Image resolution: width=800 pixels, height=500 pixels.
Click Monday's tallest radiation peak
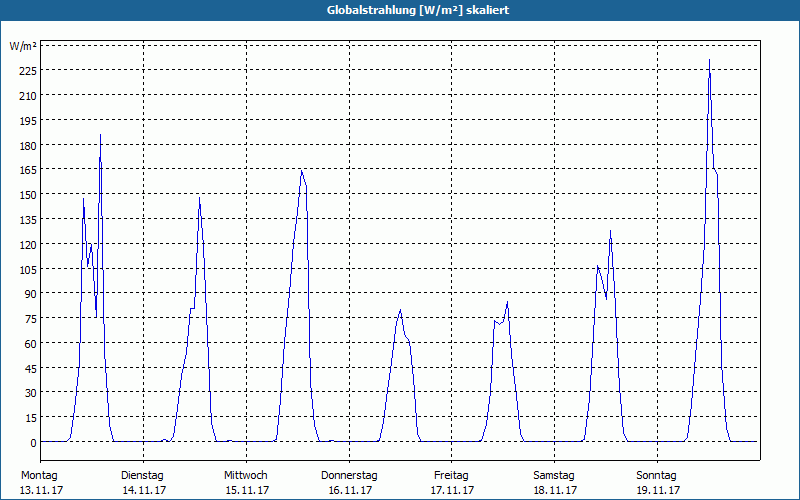101,135
